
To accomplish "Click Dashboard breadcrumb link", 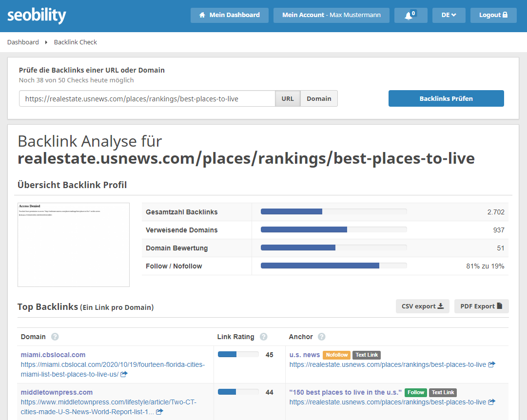I will 23,42.
